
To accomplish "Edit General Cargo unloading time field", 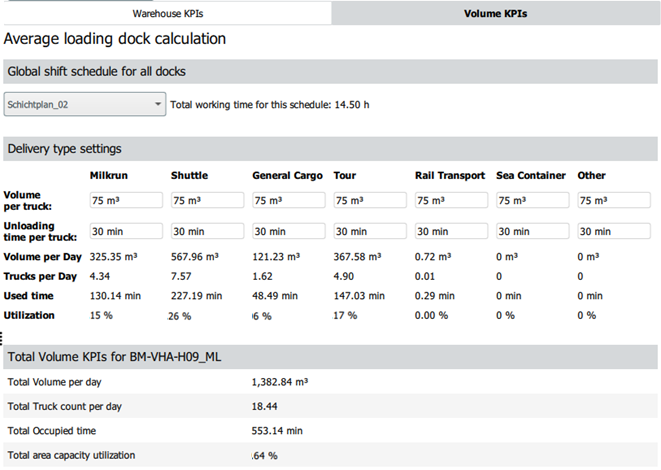I will pos(289,231).
